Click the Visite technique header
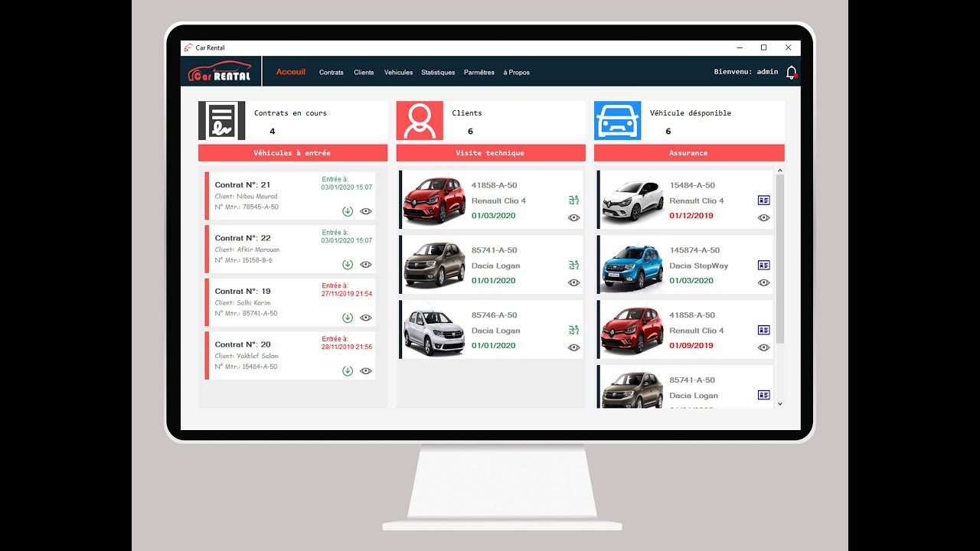 coord(491,153)
